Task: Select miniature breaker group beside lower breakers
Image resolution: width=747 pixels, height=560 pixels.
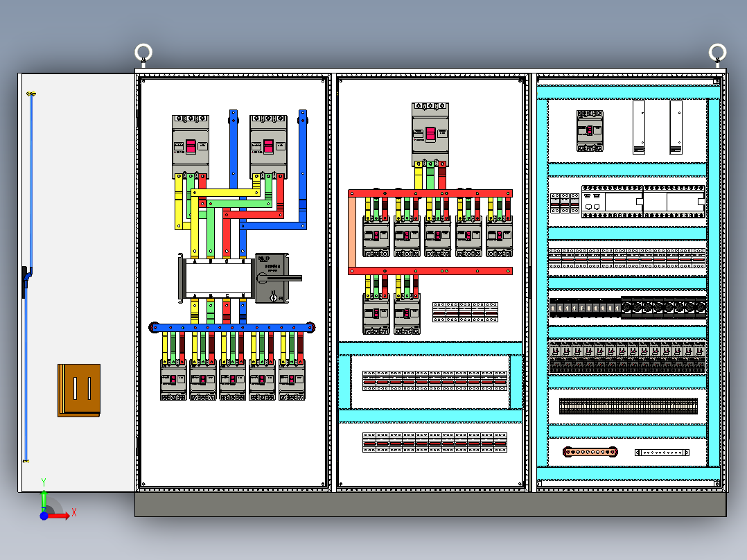Action: point(465,312)
